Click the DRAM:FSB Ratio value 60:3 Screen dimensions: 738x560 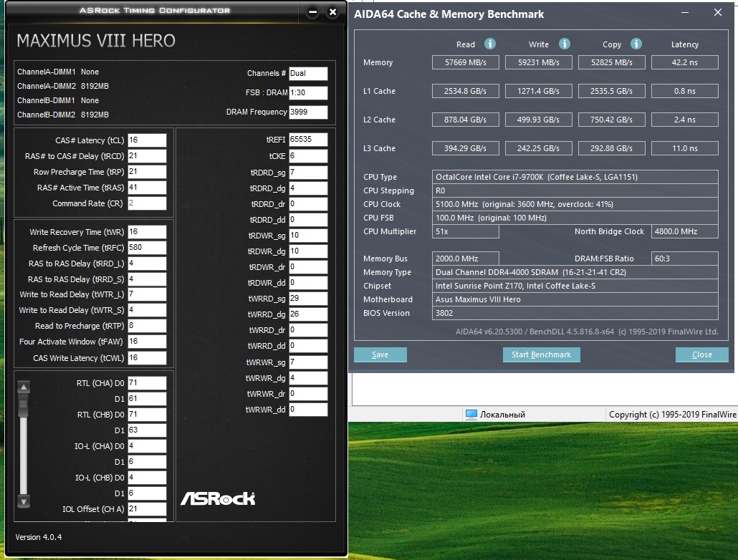pos(685,259)
